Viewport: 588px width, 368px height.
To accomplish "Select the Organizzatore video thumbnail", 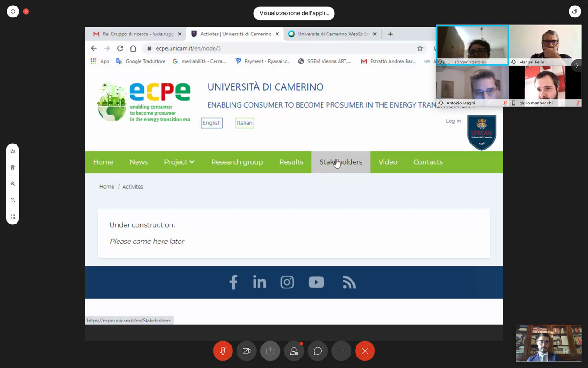I will 472,45.
